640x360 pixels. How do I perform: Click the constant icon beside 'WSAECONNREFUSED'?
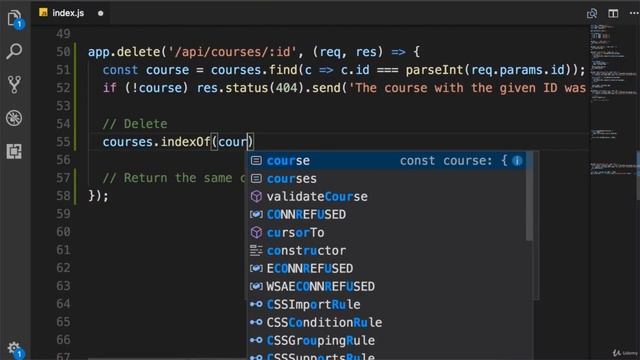point(256,286)
